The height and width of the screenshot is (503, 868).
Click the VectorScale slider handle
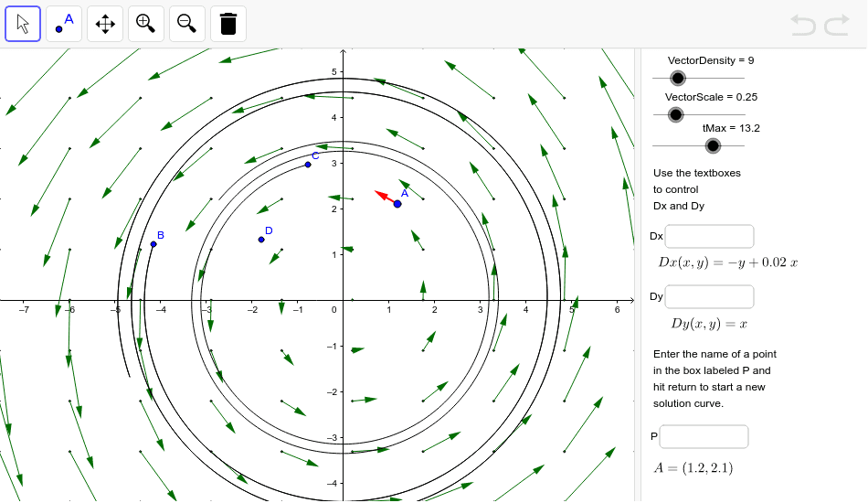[x=675, y=114]
